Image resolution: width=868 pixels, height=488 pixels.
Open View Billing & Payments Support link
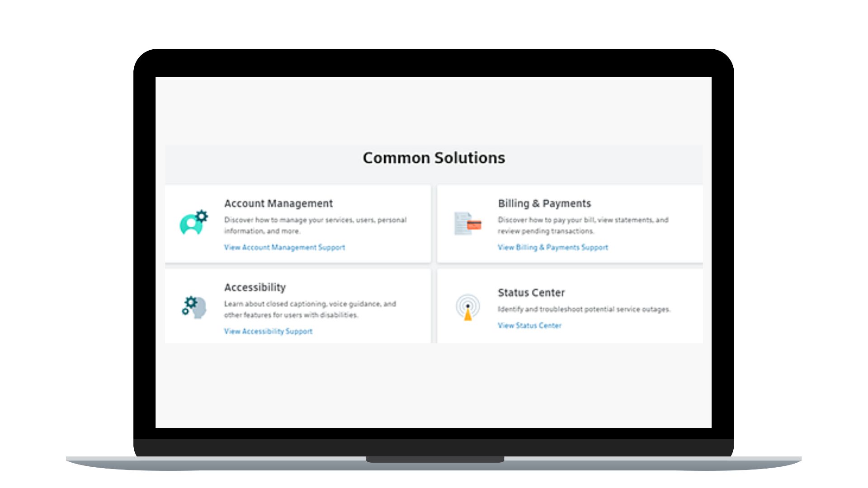552,247
